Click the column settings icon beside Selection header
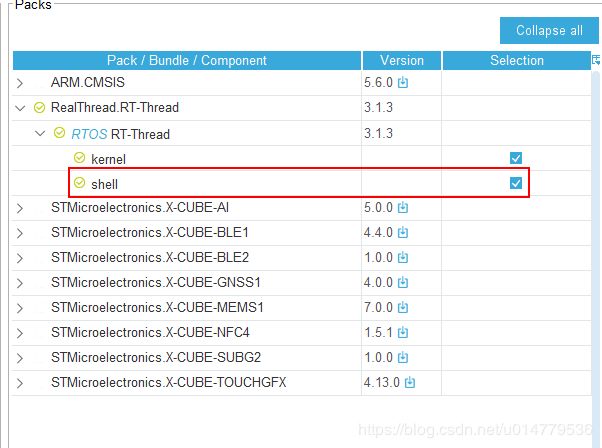 click(596, 60)
